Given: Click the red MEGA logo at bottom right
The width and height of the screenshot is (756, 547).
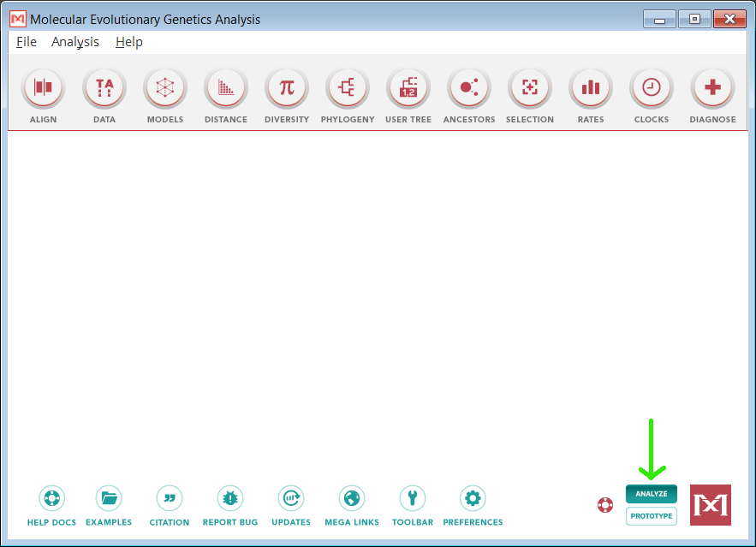Looking at the screenshot, I should tap(711, 505).
